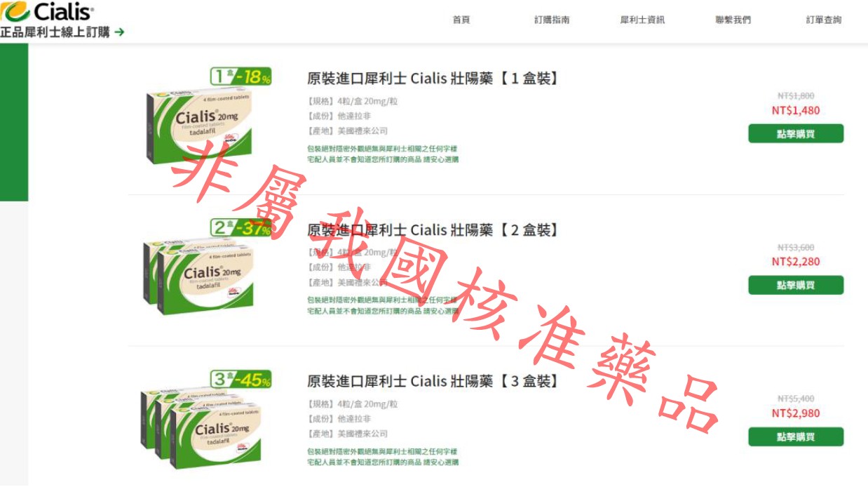Open title 原裝進口犀利士 Cialis 壯陽藥【3 盒裝】

point(433,381)
